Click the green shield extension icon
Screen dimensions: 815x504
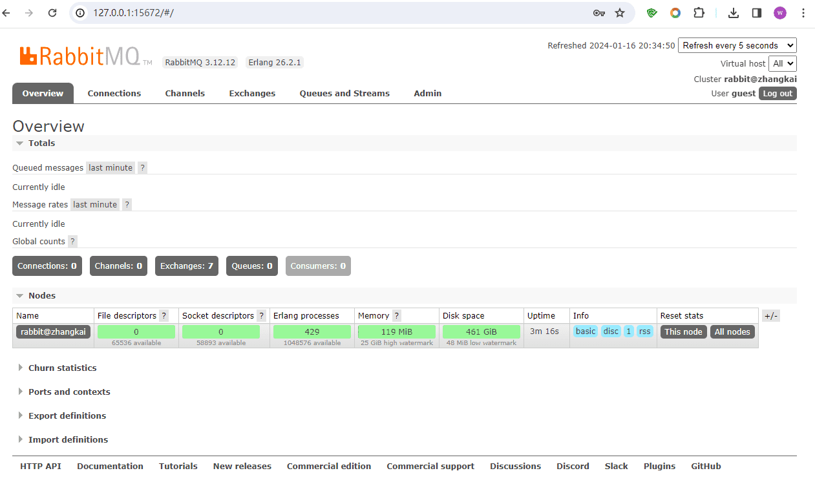652,13
